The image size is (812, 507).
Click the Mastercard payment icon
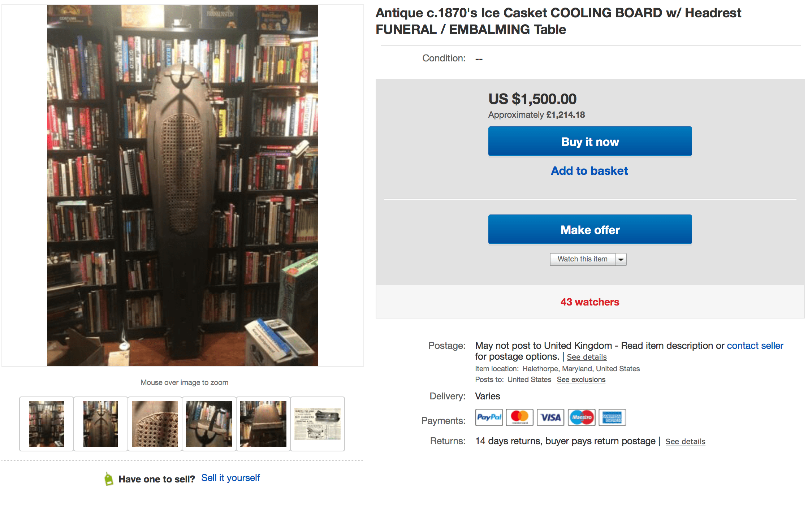[519, 417]
